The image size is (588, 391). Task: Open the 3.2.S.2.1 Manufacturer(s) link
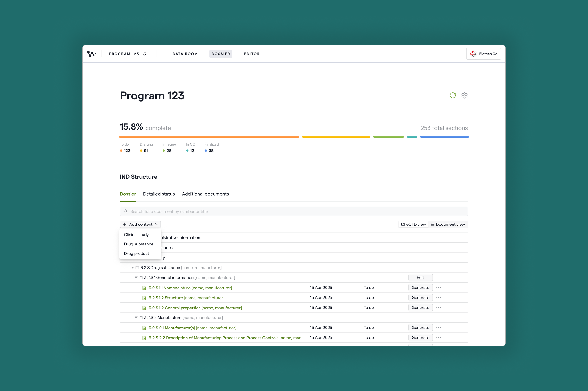click(x=192, y=328)
